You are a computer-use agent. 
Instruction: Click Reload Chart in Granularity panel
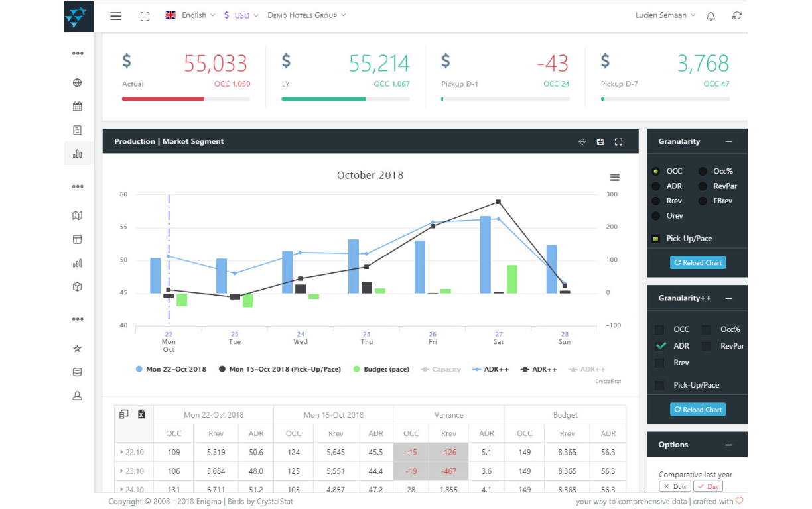[698, 263]
